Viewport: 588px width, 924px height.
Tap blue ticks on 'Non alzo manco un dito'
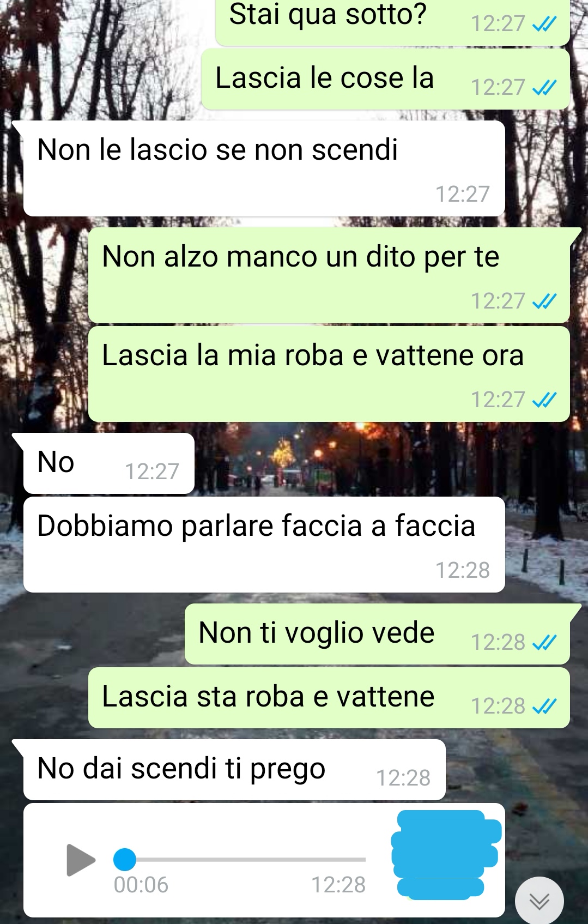(544, 301)
